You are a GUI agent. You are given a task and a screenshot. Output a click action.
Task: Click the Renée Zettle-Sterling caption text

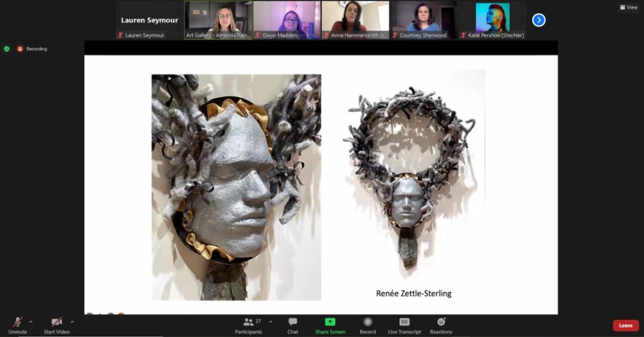click(414, 293)
